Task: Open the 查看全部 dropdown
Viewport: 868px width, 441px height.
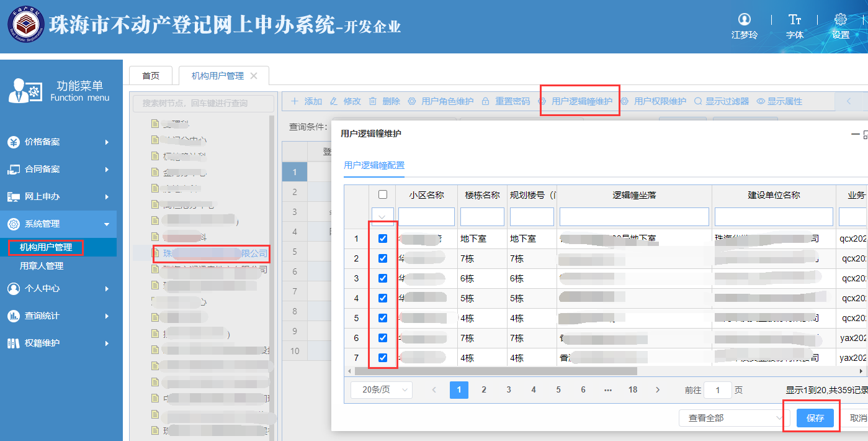Action: click(x=730, y=418)
